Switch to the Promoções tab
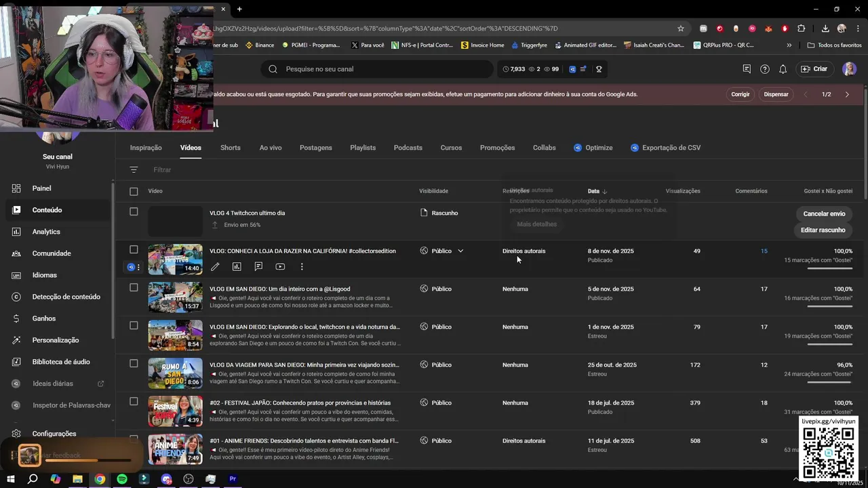 497,148
